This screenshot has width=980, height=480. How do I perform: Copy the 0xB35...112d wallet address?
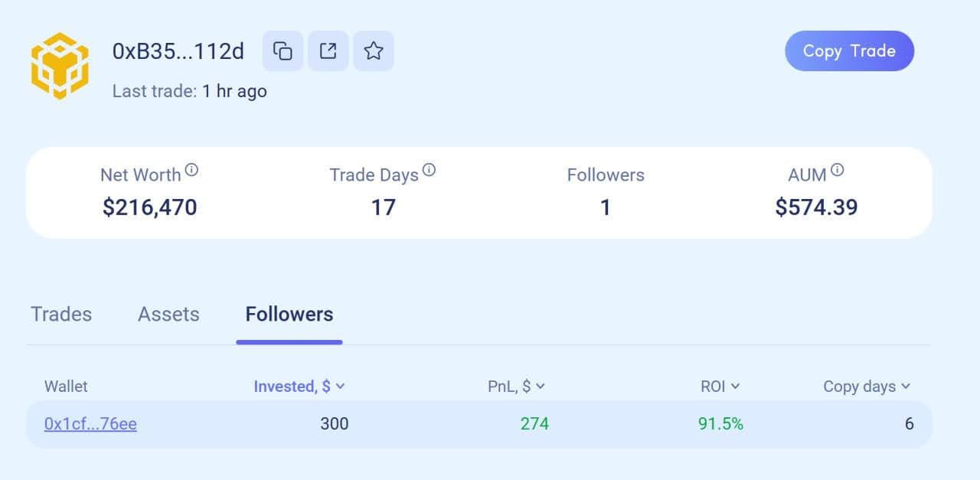[283, 51]
